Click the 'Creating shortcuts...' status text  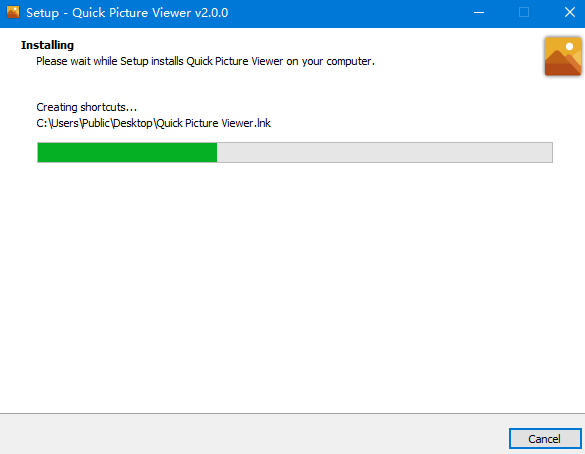[87, 107]
